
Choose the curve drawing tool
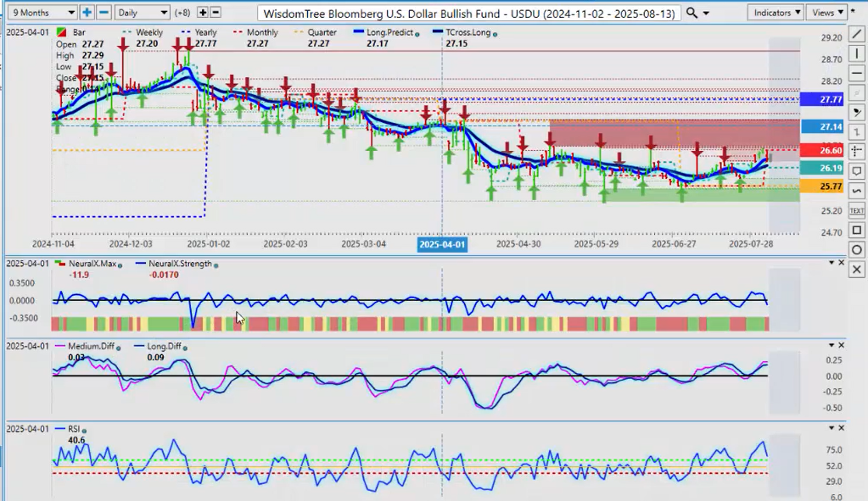pos(857,191)
